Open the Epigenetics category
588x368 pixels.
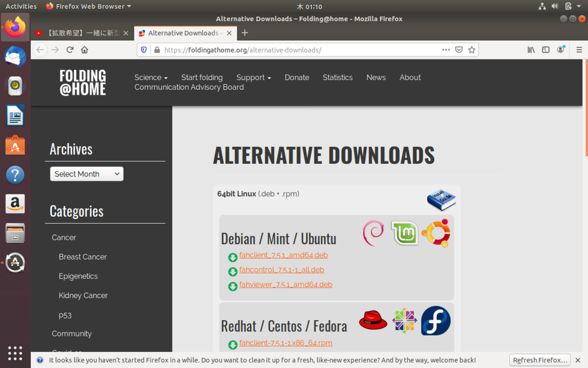tap(78, 276)
